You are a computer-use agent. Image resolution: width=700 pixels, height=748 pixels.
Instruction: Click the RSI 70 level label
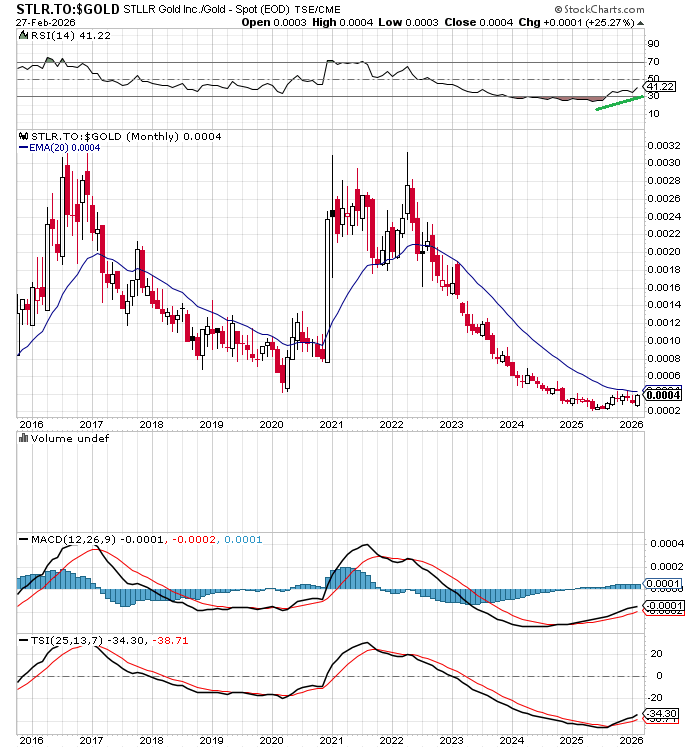point(654,62)
